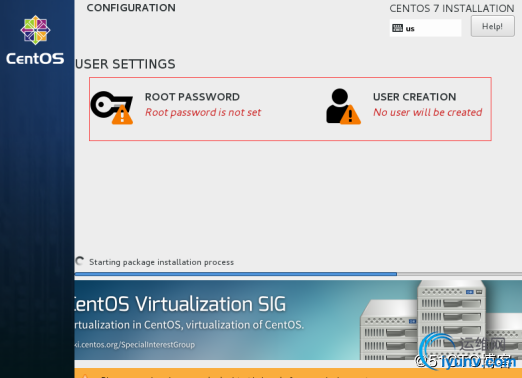The height and width of the screenshot is (378, 522).
Task: Click the server rack image in banner
Action: 441,320
